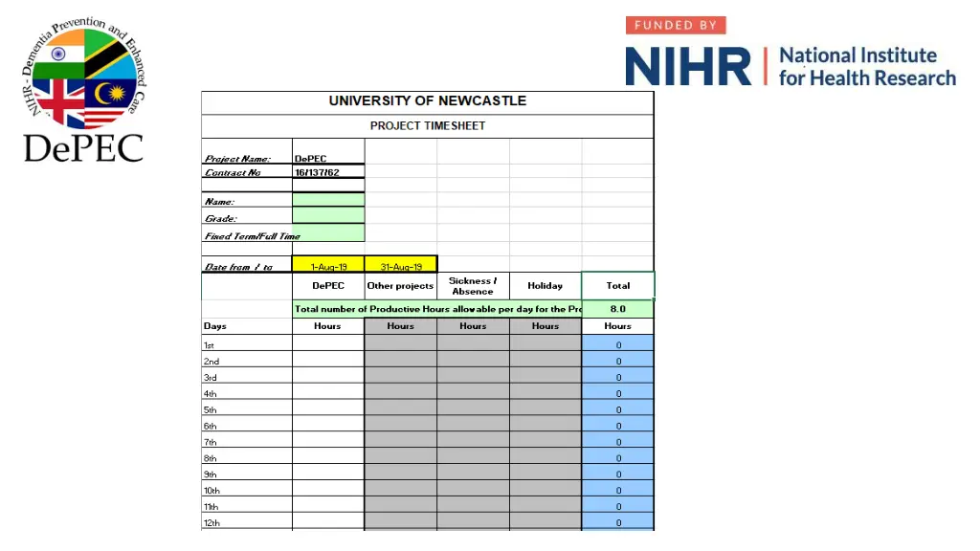Click the DePEC hours cell for the 3rd
Image resolution: width=980 pixels, height=551 pixels.
tap(328, 375)
